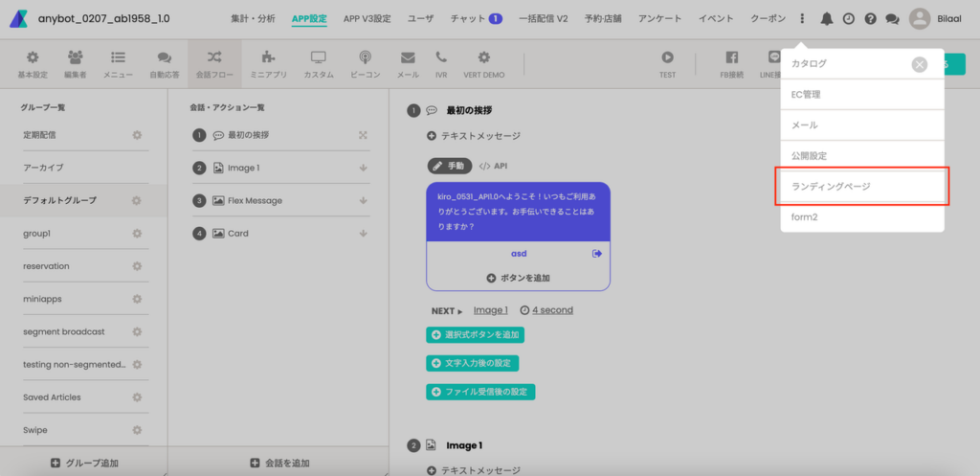
Task: Select ランディングページ from the dropdown menu
Action: pos(862,186)
